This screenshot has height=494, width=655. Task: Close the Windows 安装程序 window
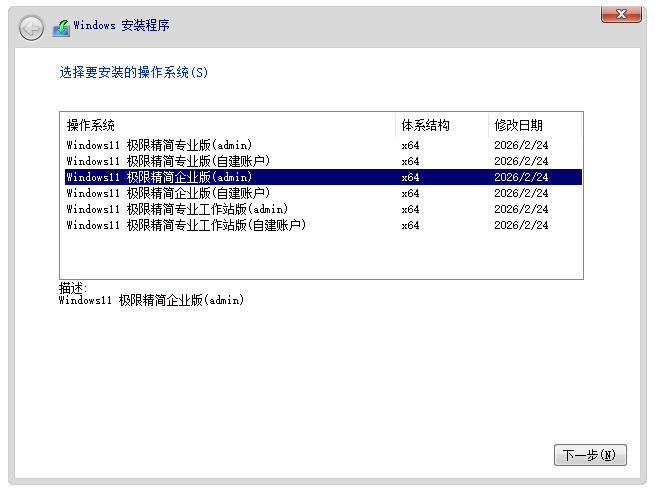[621, 13]
